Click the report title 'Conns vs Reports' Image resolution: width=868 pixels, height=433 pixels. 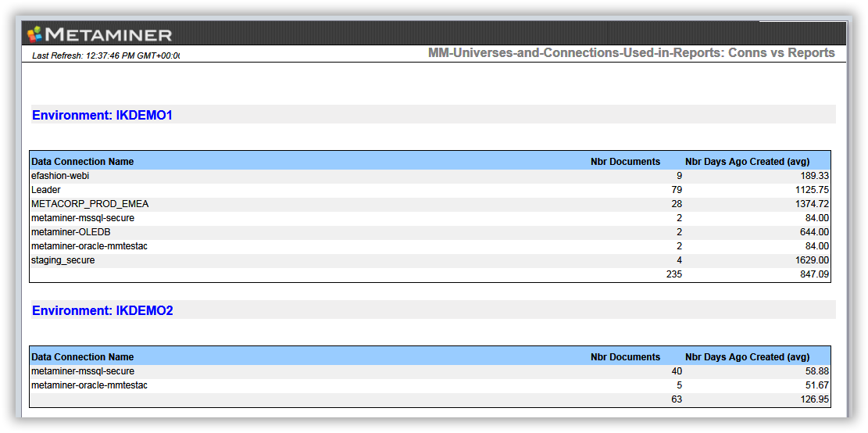tap(781, 53)
